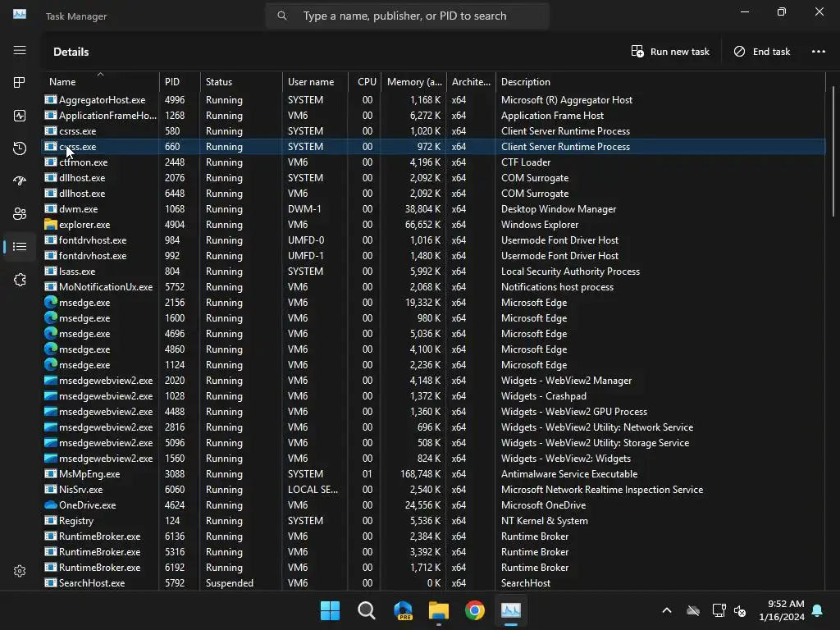Sort by the Memory column header
The image size is (840, 630).
413,81
